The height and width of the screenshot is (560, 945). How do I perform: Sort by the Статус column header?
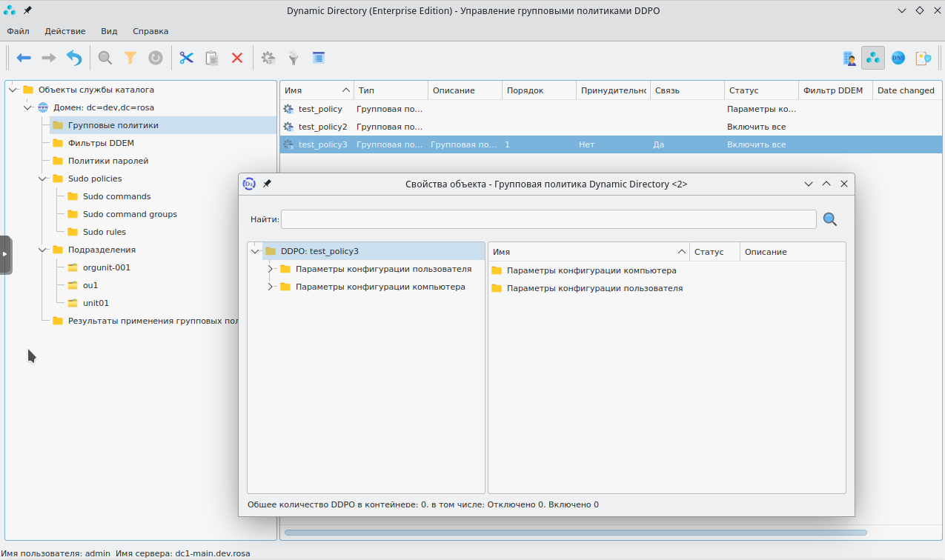coord(743,90)
